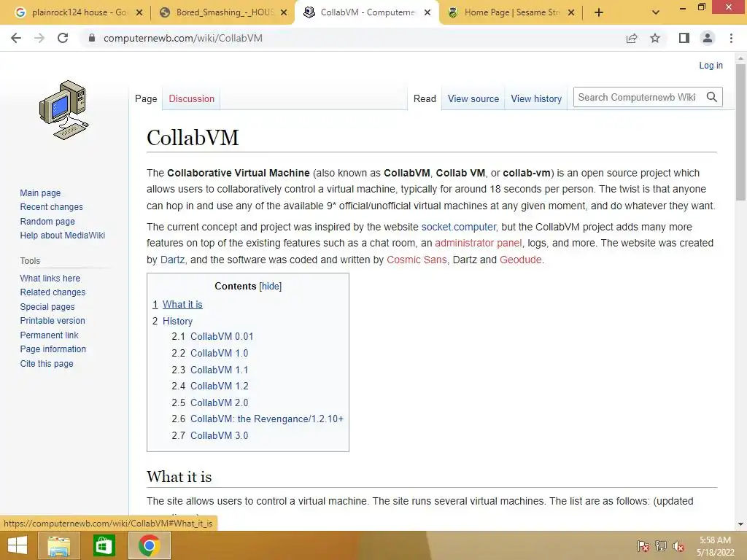The height and width of the screenshot is (560, 747).
Task: Jump to CollabVM 0.01 section
Action: (x=222, y=336)
